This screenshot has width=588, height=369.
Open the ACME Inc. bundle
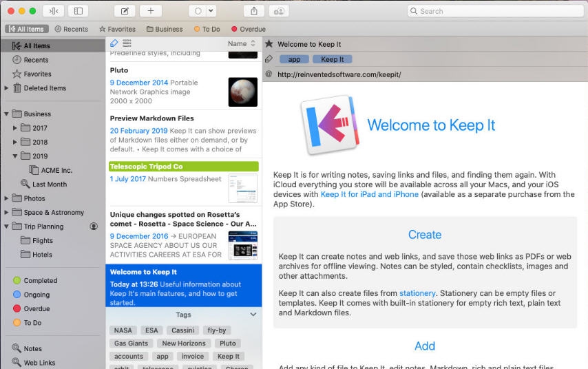(x=51, y=170)
